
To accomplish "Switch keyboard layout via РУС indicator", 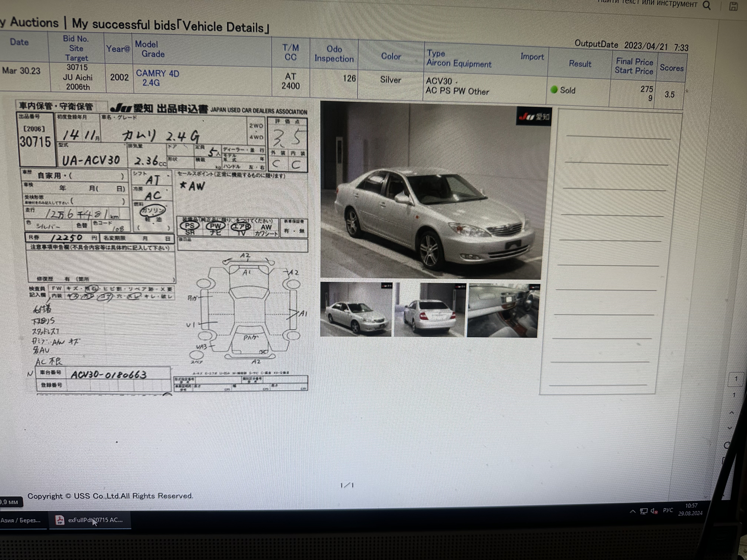I will click(x=668, y=510).
